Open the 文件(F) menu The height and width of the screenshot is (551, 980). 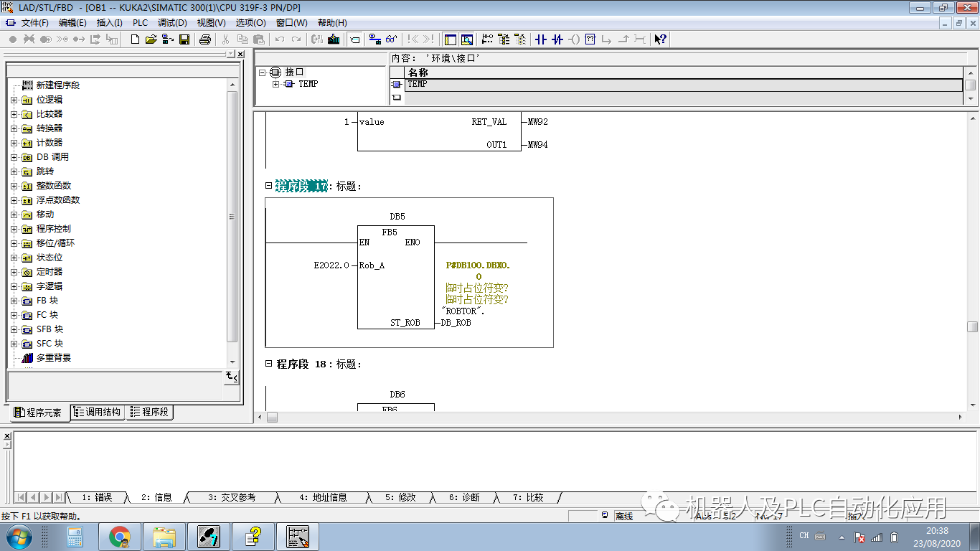34,23
